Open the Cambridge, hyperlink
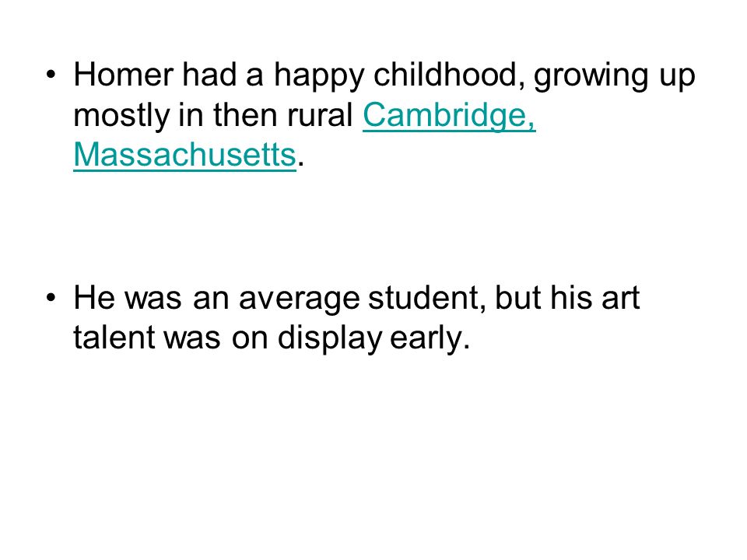Viewport: 747px width, 560px height. click(x=449, y=116)
